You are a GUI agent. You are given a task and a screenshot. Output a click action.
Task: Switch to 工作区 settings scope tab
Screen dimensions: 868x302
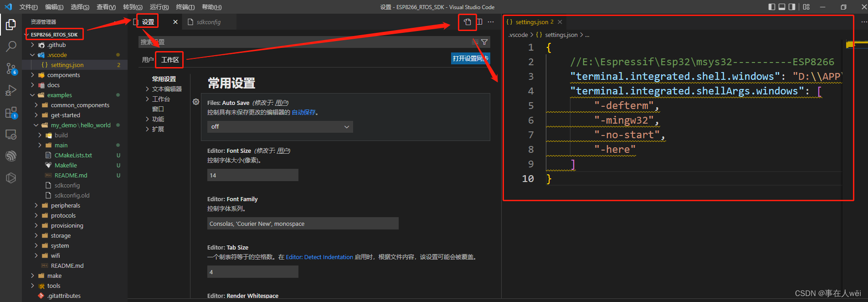click(x=169, y=60)
